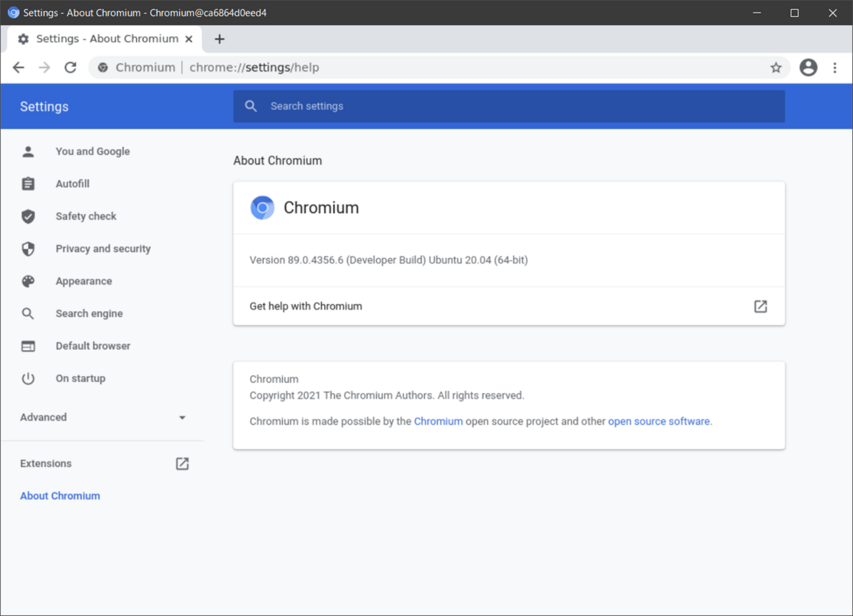This screenshot has width=853, height=616.
Task: Follow the open source software link
Action: 659,421
